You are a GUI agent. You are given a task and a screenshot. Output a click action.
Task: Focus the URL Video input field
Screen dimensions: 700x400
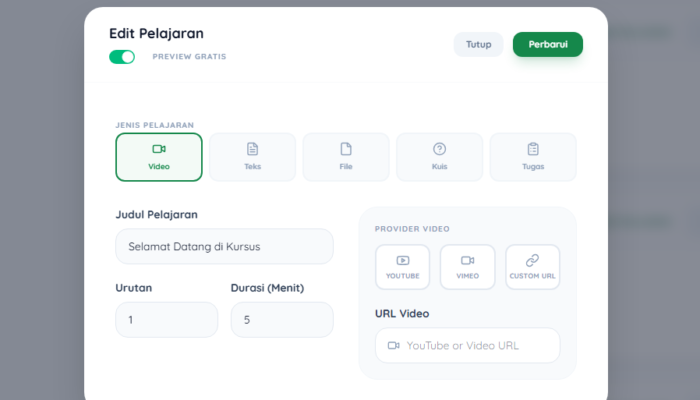467,346
